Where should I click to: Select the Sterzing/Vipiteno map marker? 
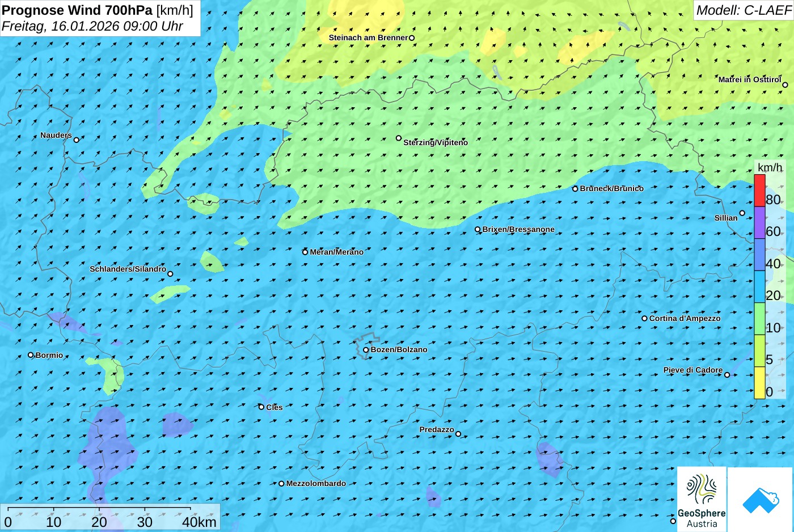click(399, 138)
